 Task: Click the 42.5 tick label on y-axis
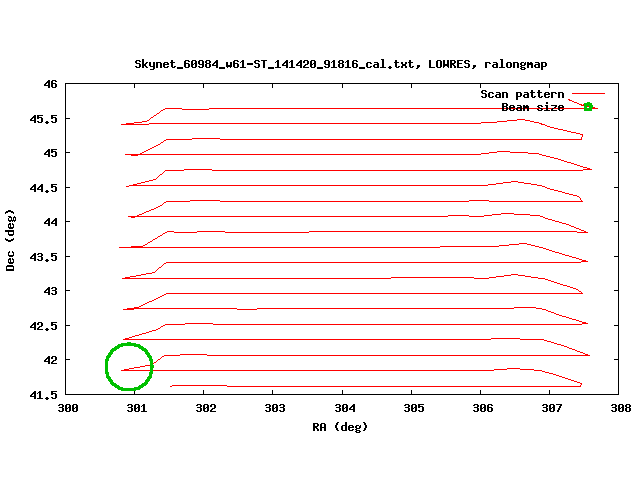43,326
